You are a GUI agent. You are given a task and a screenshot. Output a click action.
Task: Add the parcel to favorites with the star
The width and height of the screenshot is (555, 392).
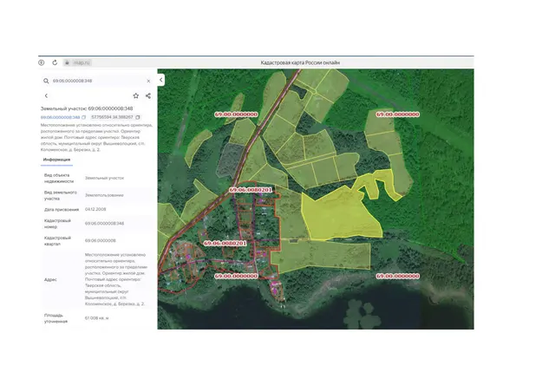tap(136, 96)
